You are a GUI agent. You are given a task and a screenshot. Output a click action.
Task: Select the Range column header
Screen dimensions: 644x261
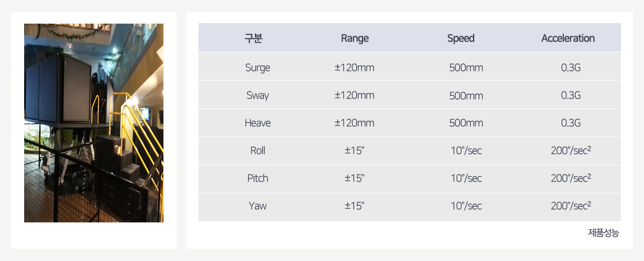point(355,39)
